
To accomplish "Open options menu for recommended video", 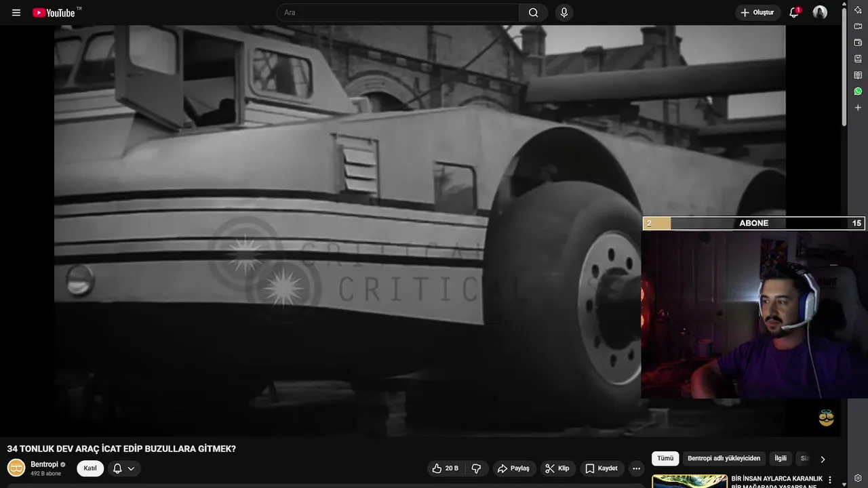I will (830, 480).
